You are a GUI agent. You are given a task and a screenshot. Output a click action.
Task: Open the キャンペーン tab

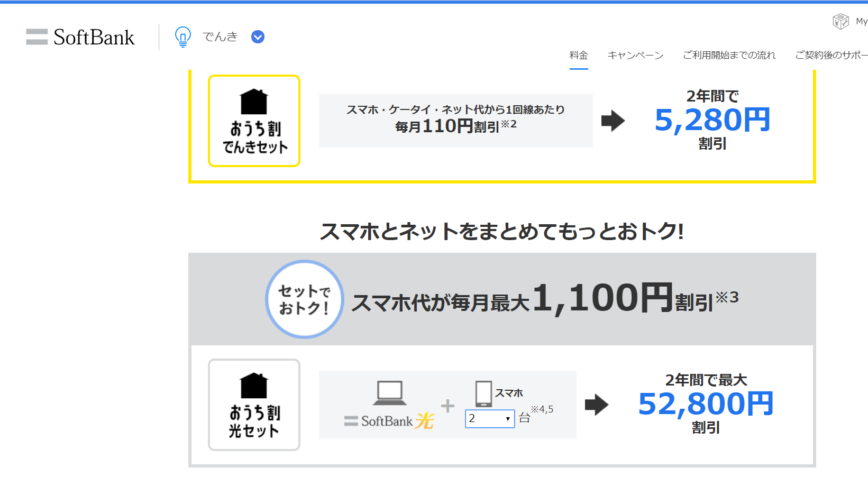tap(635, 55)
